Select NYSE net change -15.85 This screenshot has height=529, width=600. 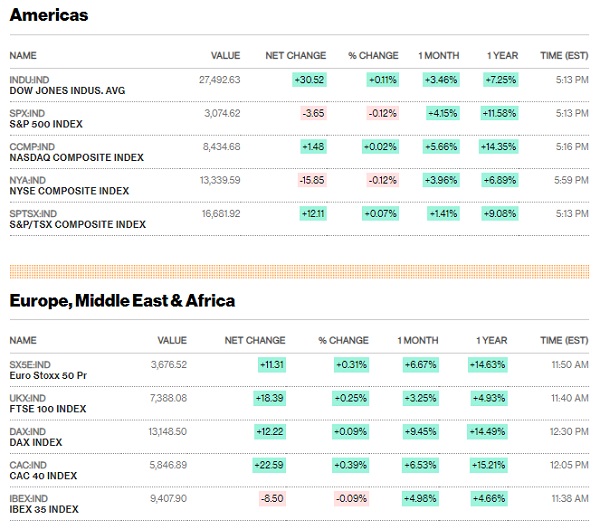pos(312,180)
